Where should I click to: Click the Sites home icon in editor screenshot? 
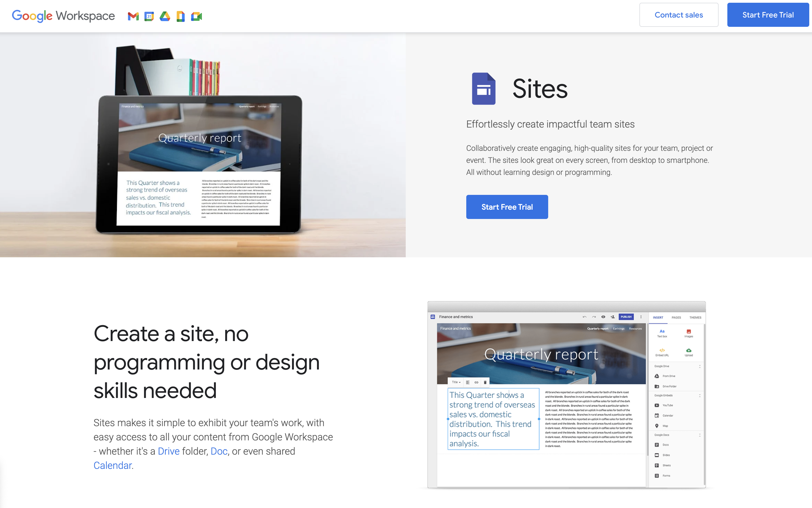pyautogui.click(x=433, y=317)
